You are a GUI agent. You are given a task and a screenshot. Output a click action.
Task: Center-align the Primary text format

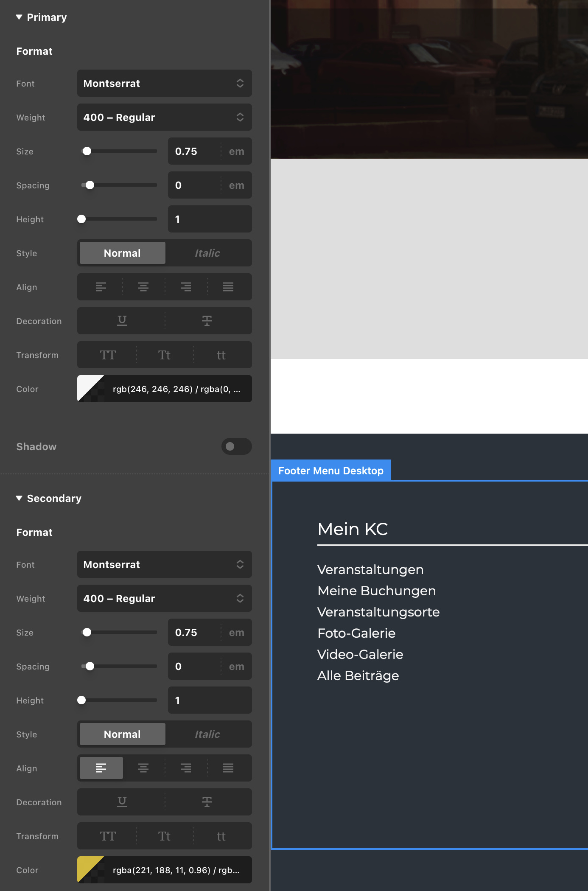click(143, 287)
